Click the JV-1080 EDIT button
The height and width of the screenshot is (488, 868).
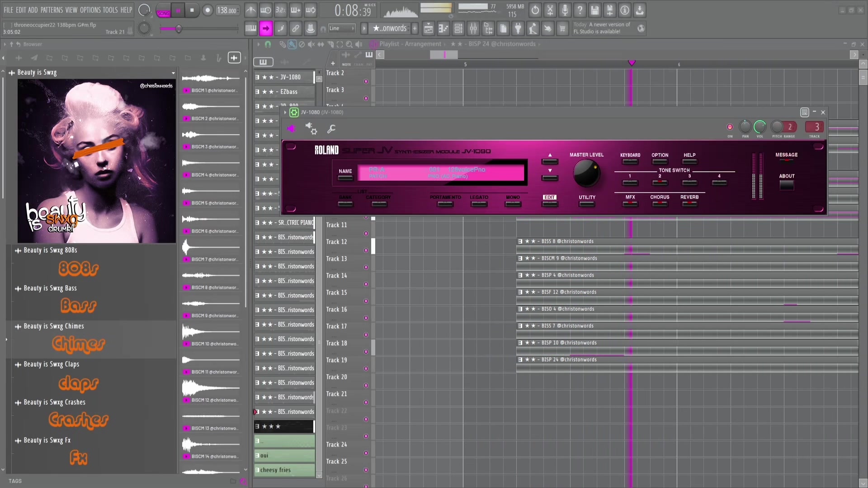pos(550,204)
